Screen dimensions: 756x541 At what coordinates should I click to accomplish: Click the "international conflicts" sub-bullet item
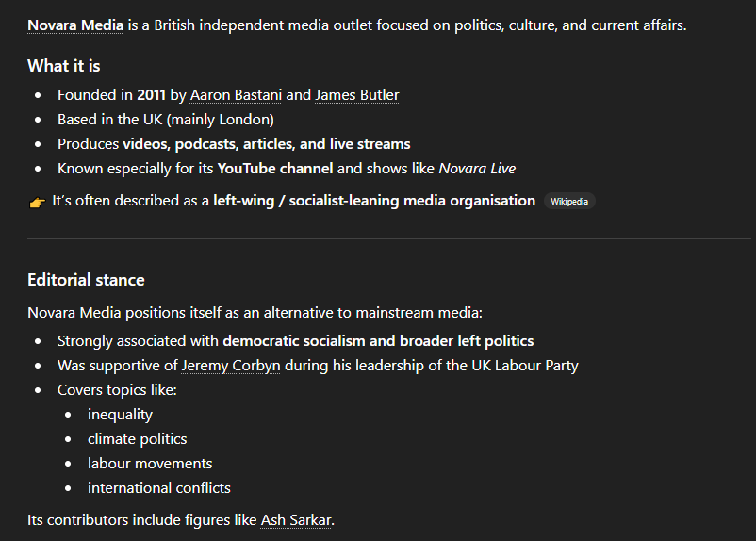coord(158,488)
